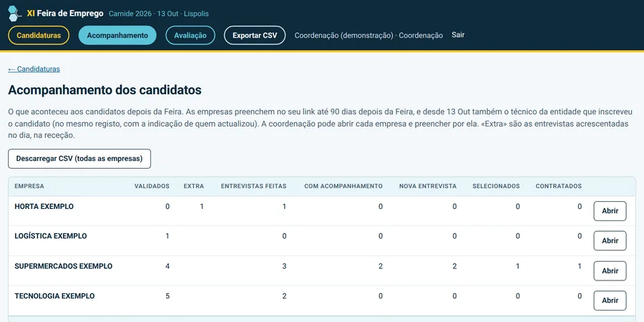Open the Candidaturas tab
This screenshot has height=322, width=644.
39,35
